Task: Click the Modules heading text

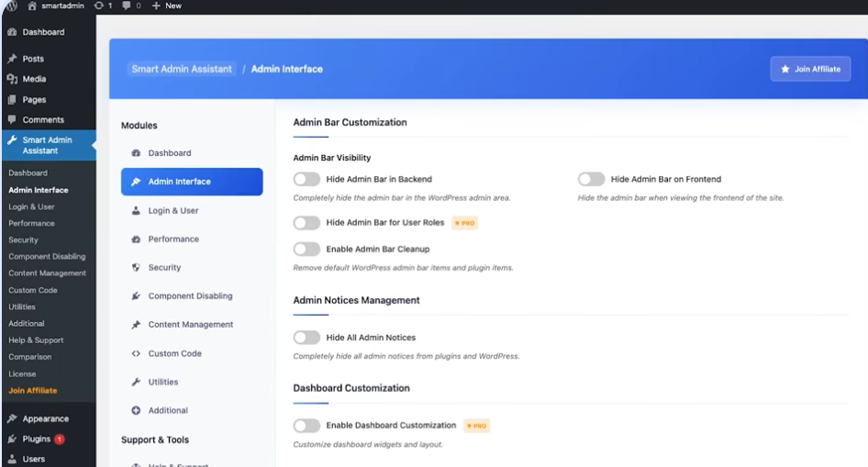Action: pyautogui.click(x=139, y=126)
